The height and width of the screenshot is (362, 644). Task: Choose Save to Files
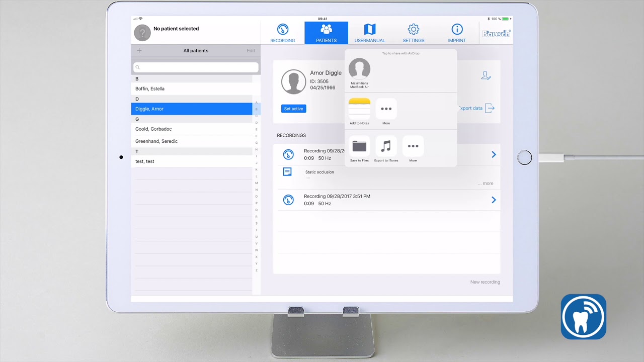(359, 149)
